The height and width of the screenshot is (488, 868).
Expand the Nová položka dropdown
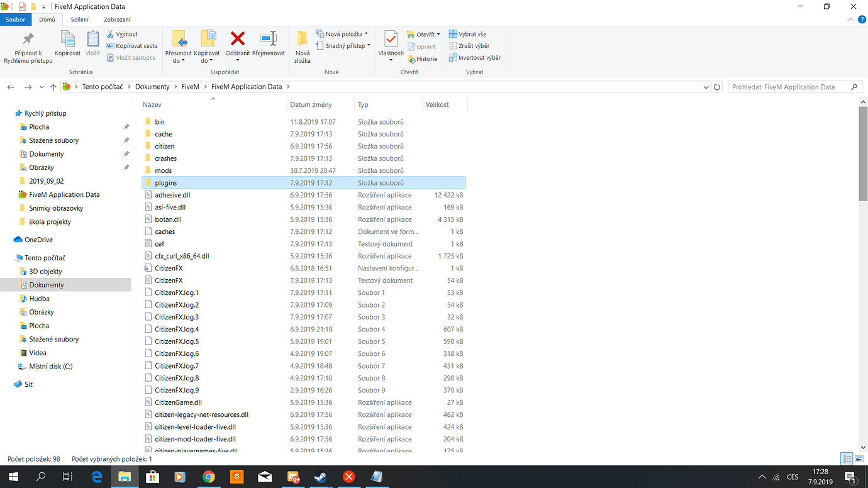(x=366, y=34)
